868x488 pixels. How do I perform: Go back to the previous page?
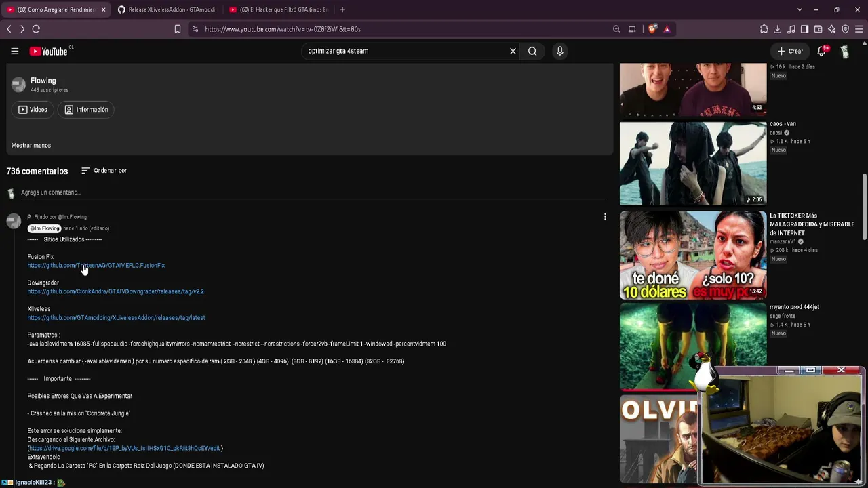click(x=9, y=29)
